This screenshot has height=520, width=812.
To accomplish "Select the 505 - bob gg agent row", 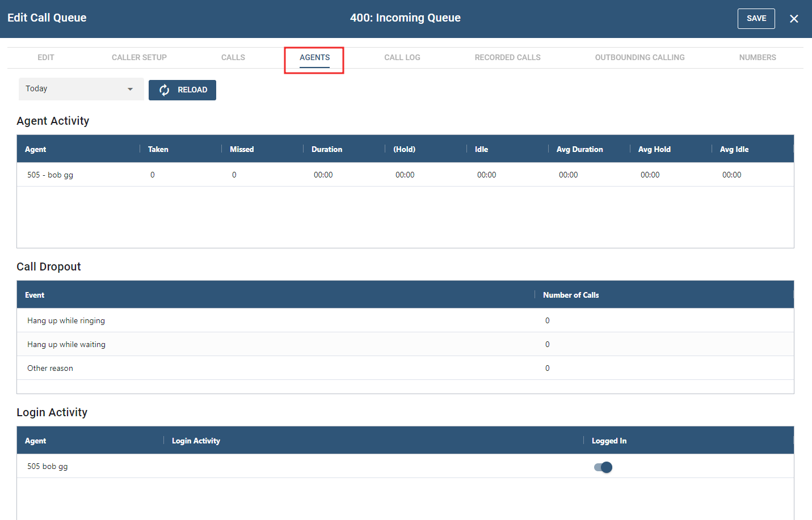I will tap(51, 175).
